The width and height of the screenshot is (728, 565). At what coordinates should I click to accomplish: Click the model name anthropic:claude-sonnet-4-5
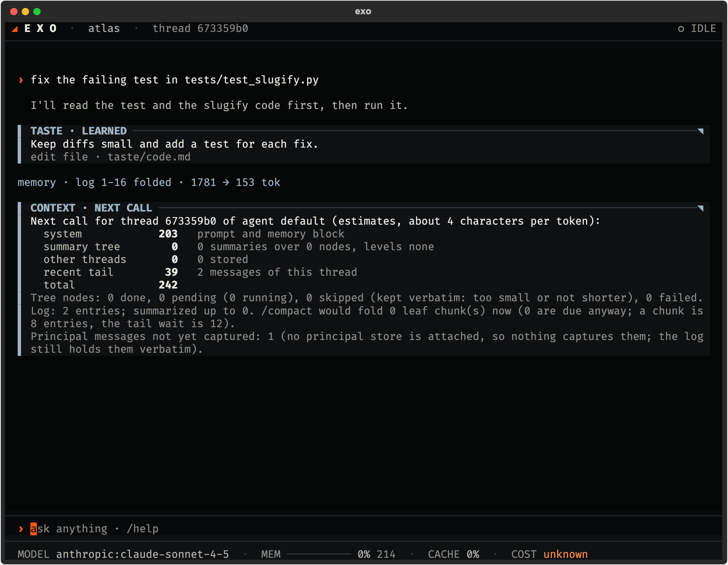tap(143, 554)
